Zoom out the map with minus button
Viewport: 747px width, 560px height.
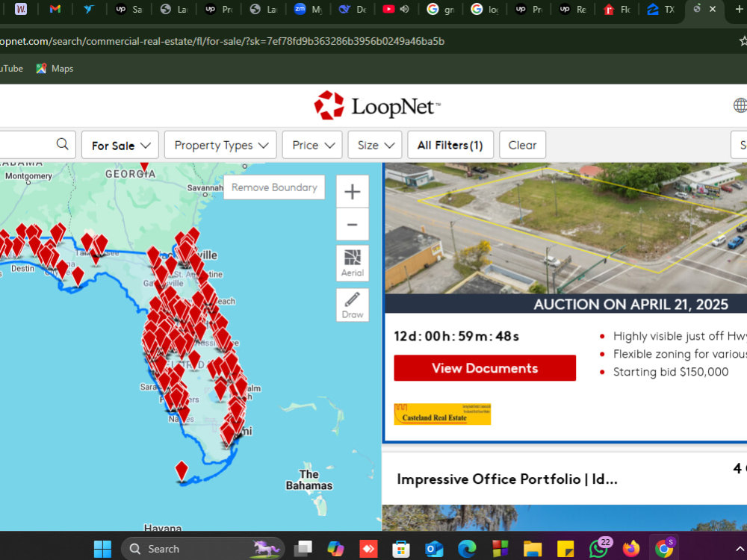[x=352, y=224]
